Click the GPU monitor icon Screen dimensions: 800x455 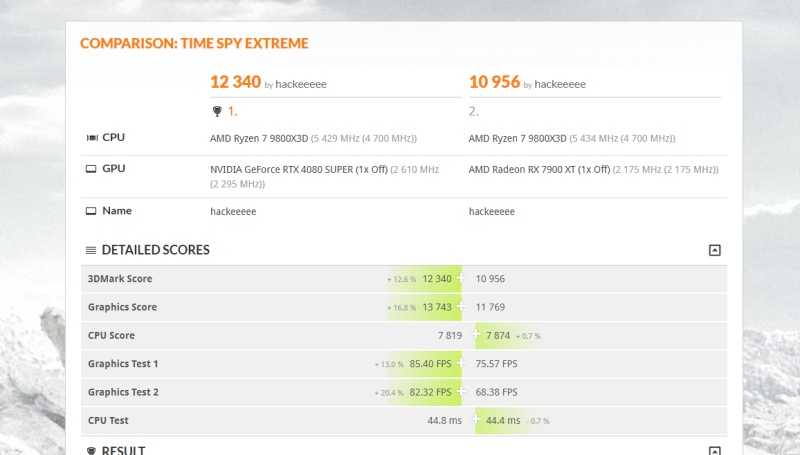91,169
